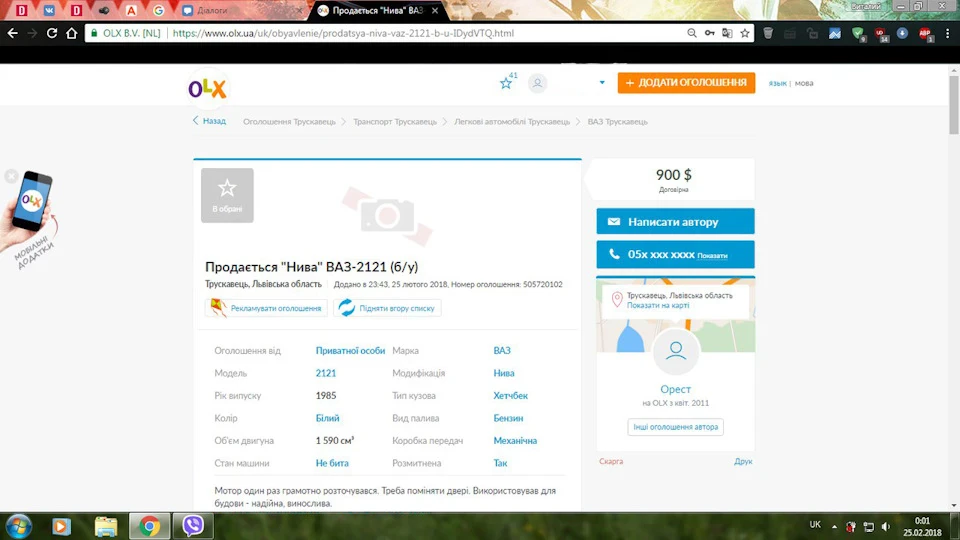Image resolution: width=960 pixels, height=540 pixels.
Task: Click the mobile apps phone promo image
Action: click(32, 217)
